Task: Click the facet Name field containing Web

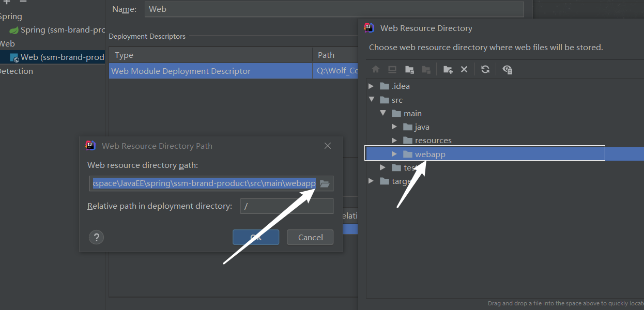Action: (334, 9)
